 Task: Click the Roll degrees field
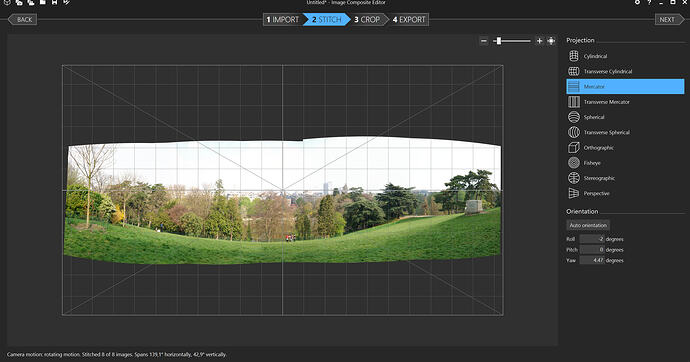pyautogui.click(x=592, y=239)
